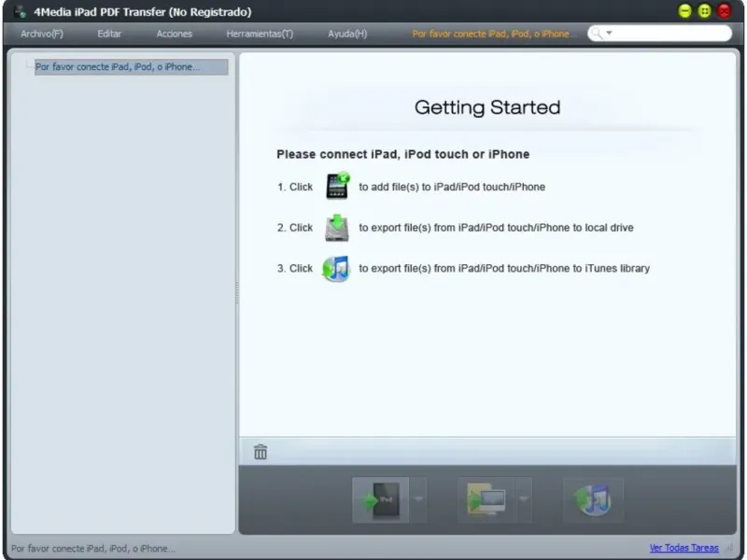The width and height of the screenshot is (747, 560).
Task: Click the search magnifier icon
Action: 597,34
